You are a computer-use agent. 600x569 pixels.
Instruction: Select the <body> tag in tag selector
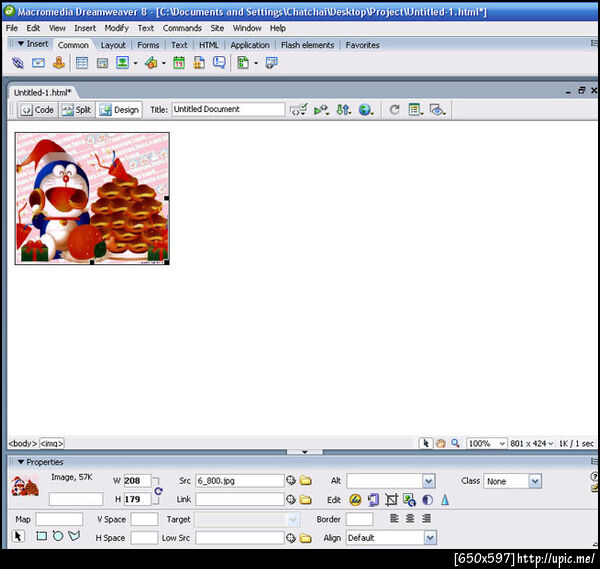point(23,443)
